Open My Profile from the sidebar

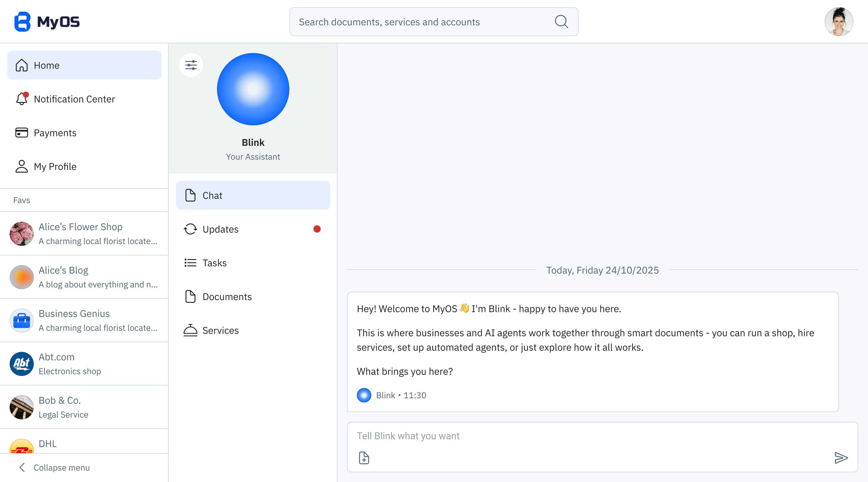pos(55,166)
